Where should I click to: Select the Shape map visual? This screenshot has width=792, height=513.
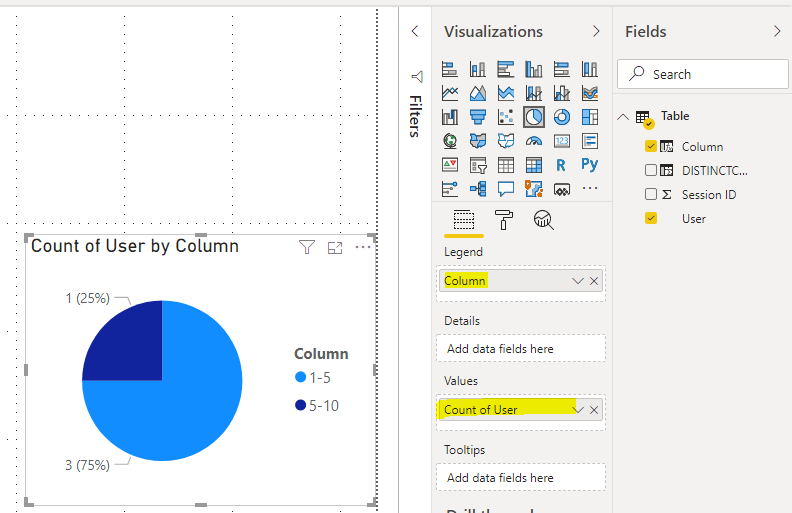[506, 141]
